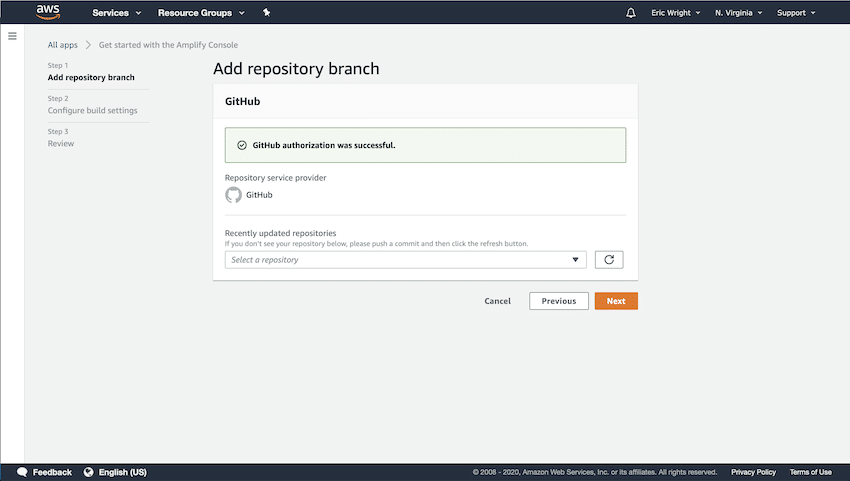Click the Add repository branch page heading
Image resolution: width=850 pixels, height=481 pixels.
click(296, 69)
